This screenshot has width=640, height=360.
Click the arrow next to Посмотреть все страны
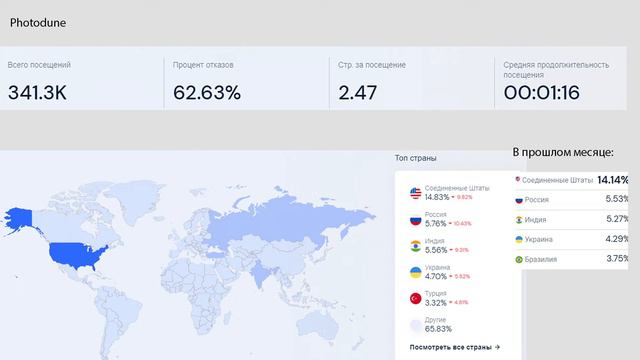(x=497, y=347)
